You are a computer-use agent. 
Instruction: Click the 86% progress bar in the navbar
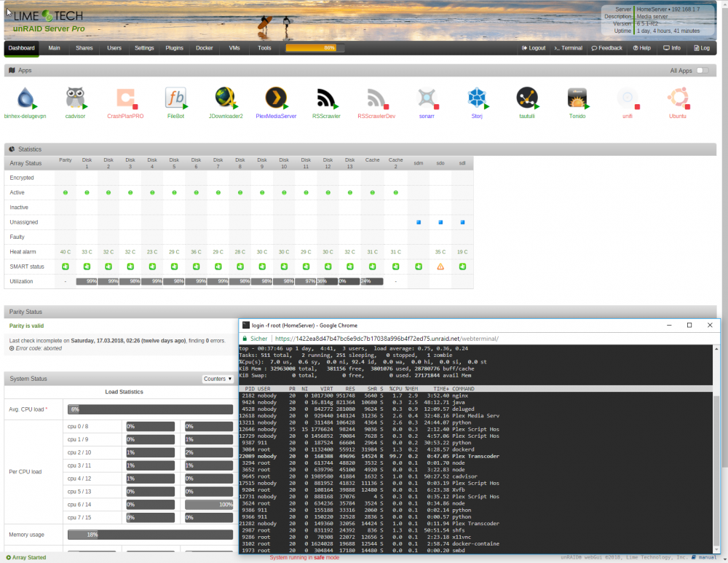[x=315, y=48]
